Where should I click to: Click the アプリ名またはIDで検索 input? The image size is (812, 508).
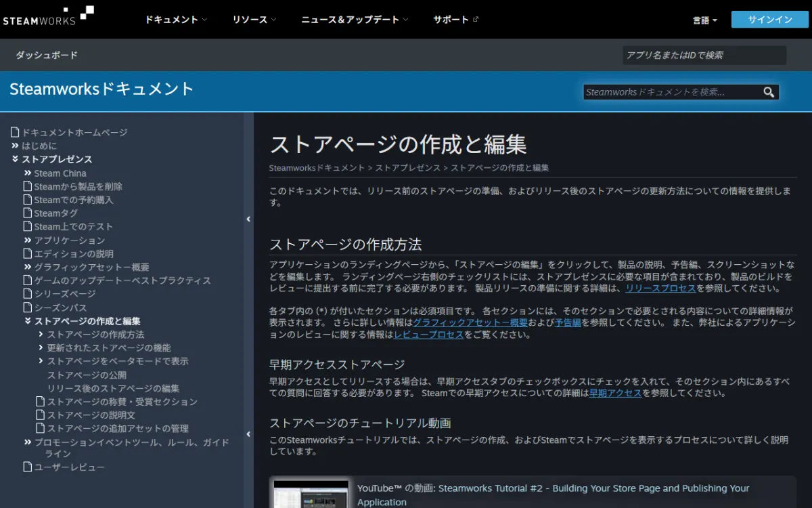tap(704, 55)
